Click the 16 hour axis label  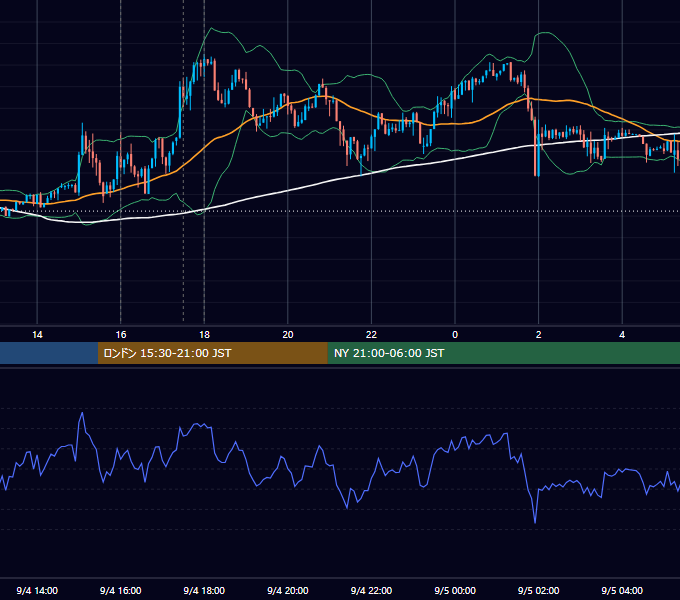121,335
